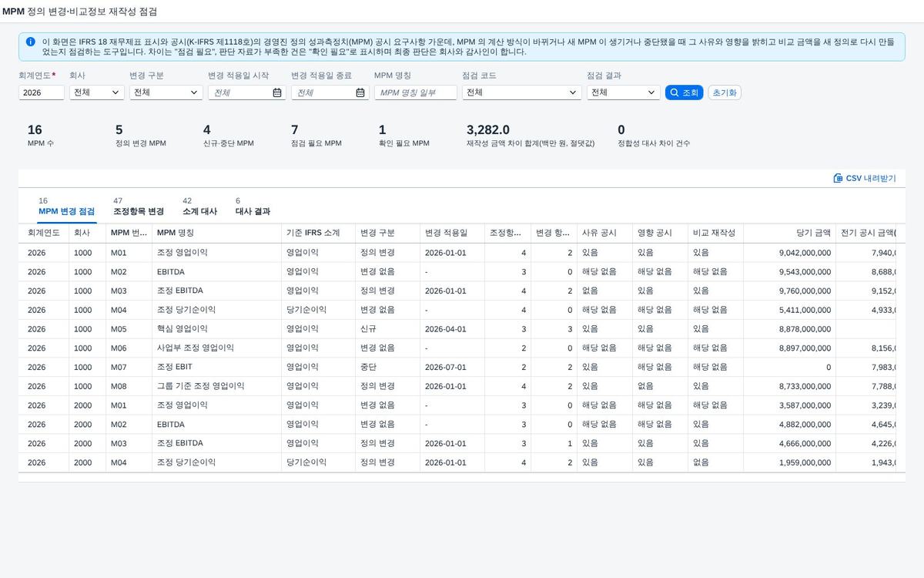Click the 기준 IFRS 소계 column header
This screenshot has height=578, width=924.
click(x=319, y=233)
